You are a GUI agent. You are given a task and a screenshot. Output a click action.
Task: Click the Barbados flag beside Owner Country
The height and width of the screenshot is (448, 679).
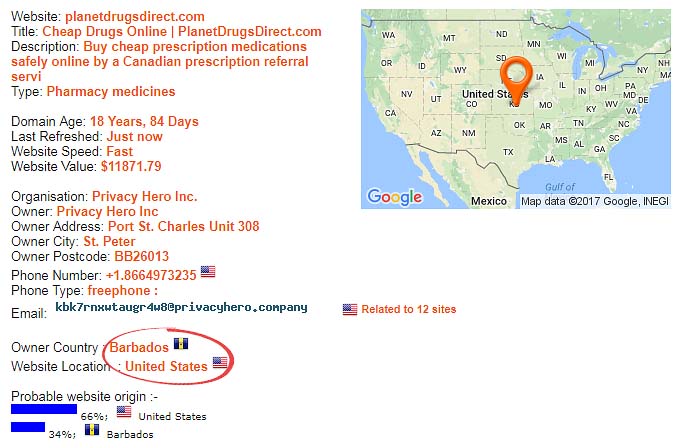tap(181, 344)
